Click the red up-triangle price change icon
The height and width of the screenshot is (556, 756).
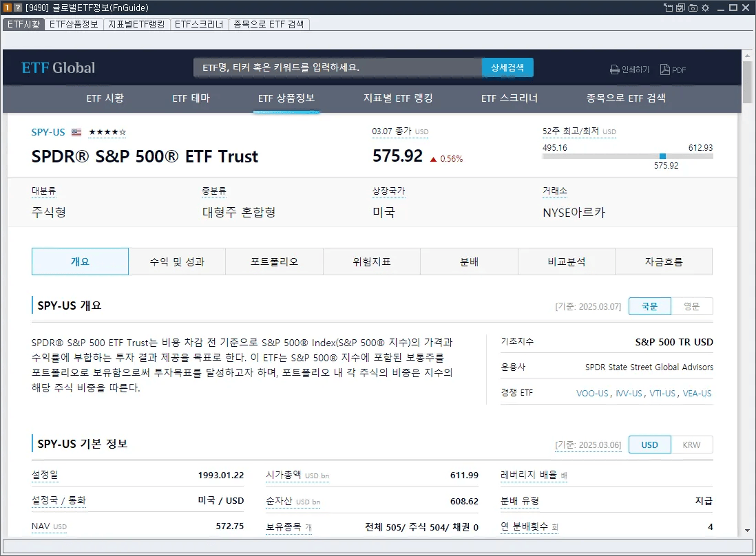coord(433,159)
